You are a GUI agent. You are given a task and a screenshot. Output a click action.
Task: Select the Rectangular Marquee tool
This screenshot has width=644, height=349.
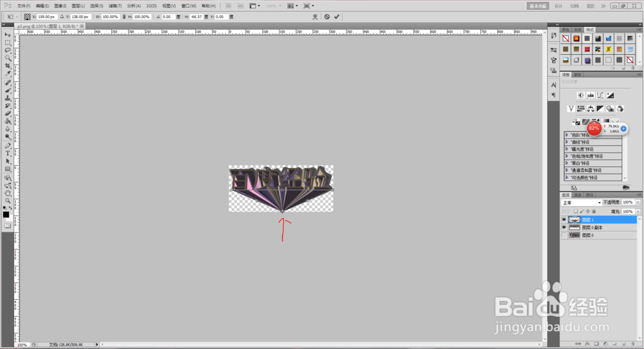tap(8, 42)
